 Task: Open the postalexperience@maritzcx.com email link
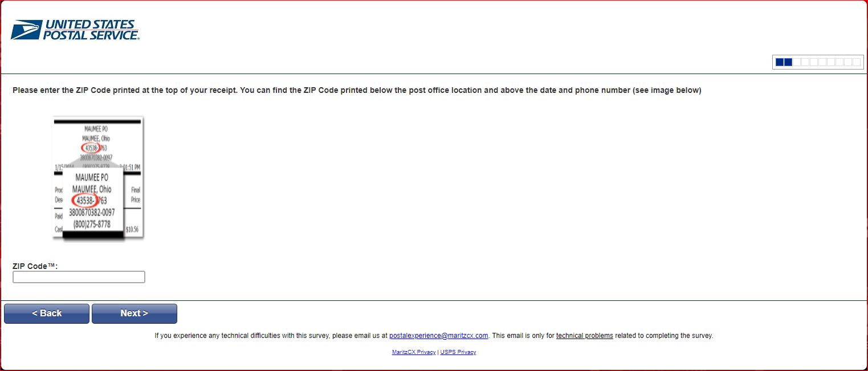(x=438, y=336)
